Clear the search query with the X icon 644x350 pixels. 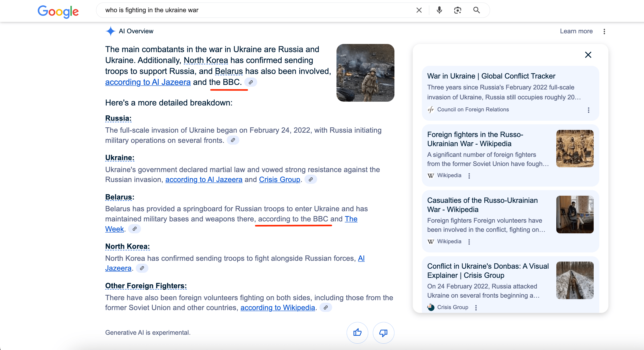[x=419, y=10]
